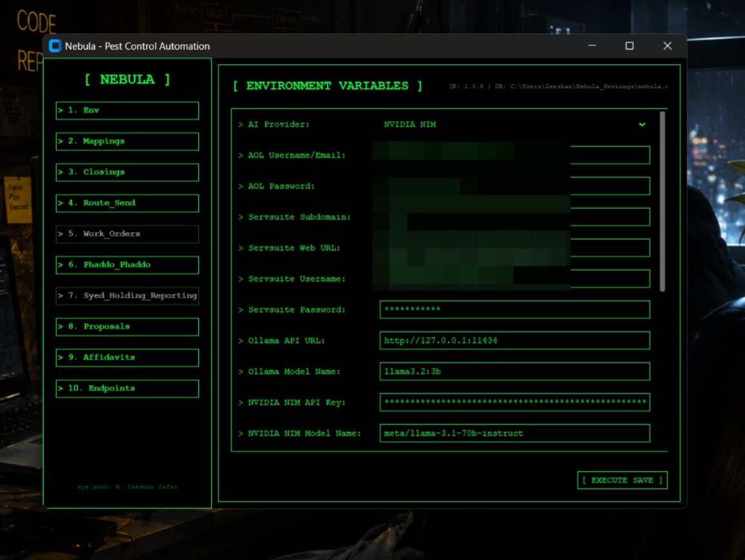Click the NVIDIA NIM API Key field
Screen dimensions: 745x560
515,402
